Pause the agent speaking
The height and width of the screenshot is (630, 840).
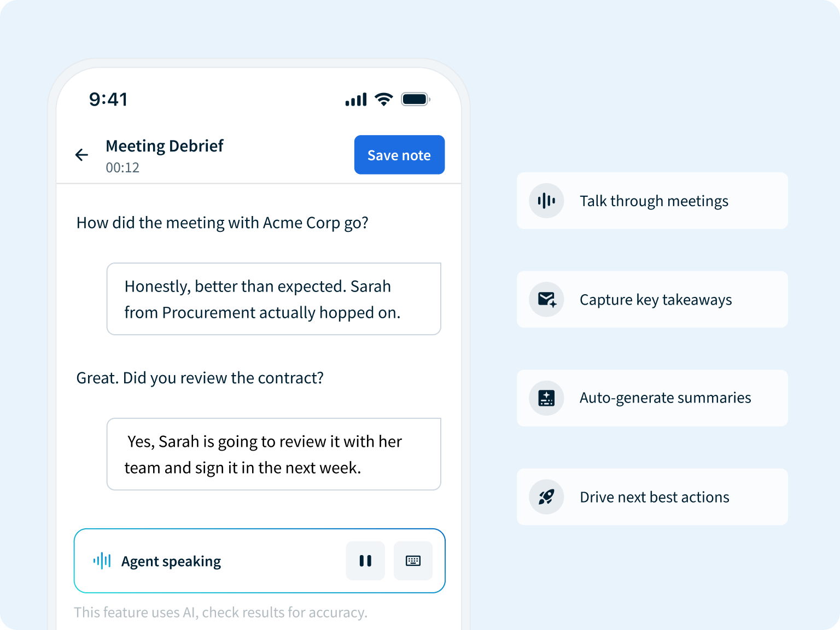365,561
